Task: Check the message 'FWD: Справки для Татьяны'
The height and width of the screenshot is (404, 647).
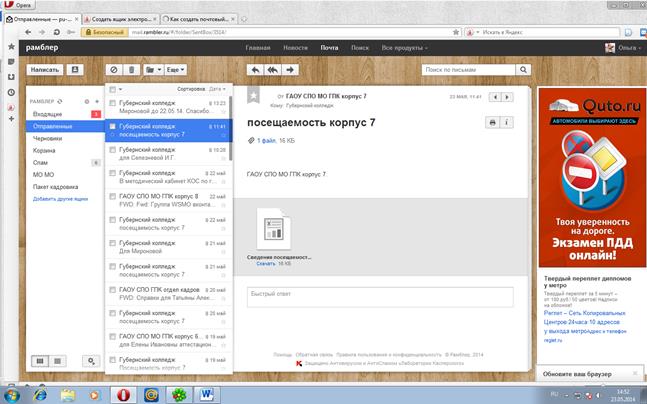Action: [x=112, y=290]
